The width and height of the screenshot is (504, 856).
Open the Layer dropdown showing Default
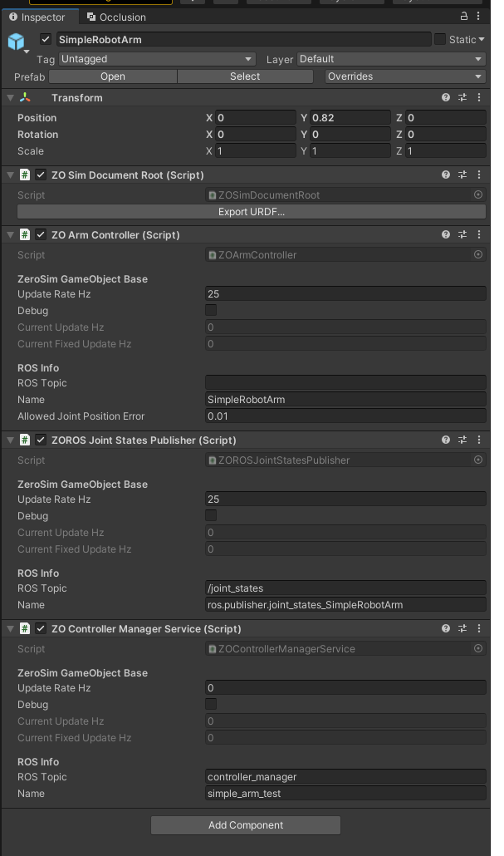click(390, 59)
